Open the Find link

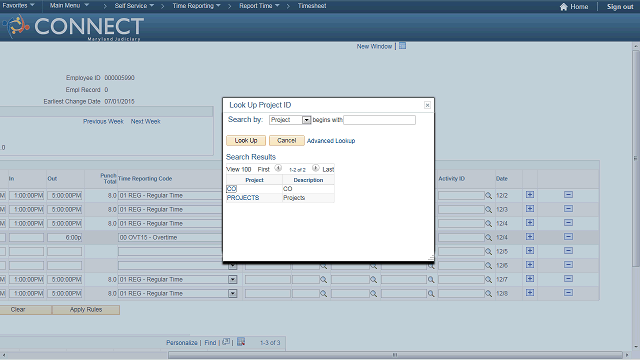[x=210, y=342]
